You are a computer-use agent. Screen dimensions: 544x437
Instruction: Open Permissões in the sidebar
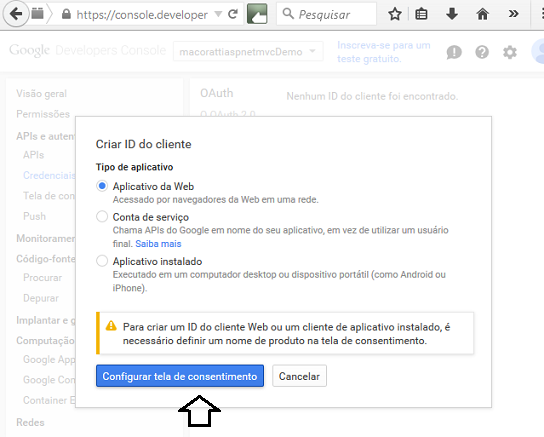[x=43, y=114]
